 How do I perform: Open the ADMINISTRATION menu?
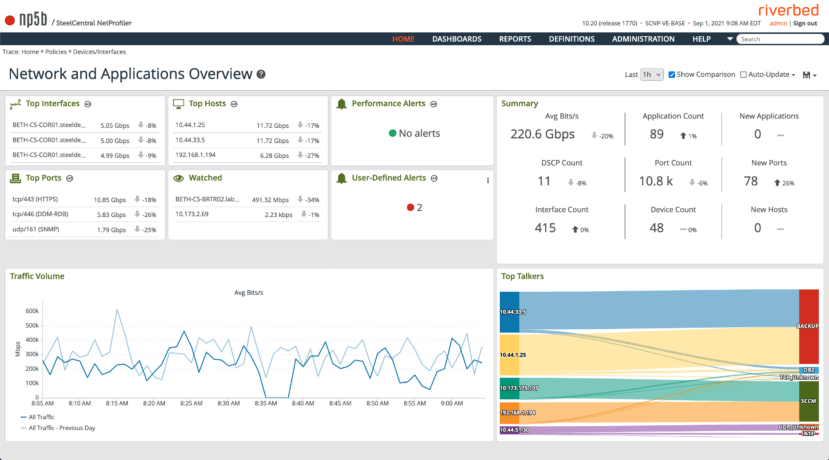[643, 39]
